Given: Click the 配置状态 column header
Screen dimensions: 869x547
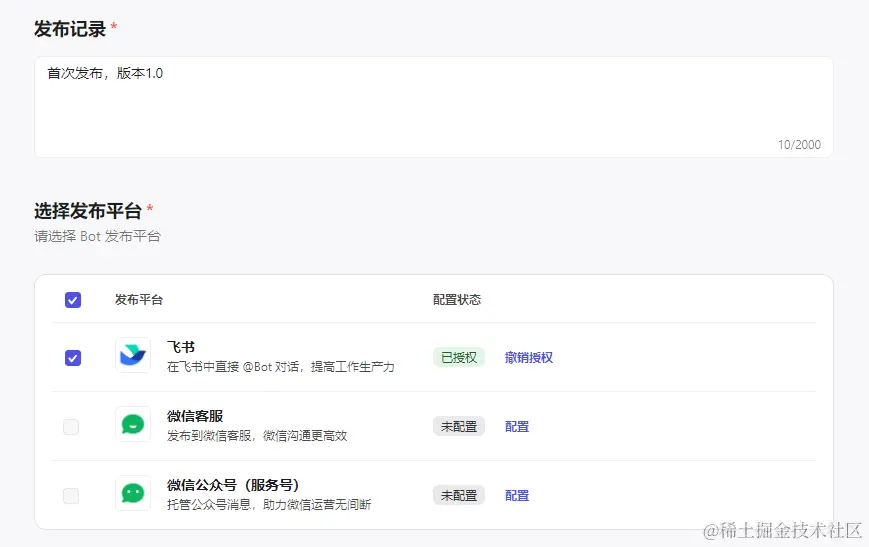Looking at the screenshot, I should 457,300.
